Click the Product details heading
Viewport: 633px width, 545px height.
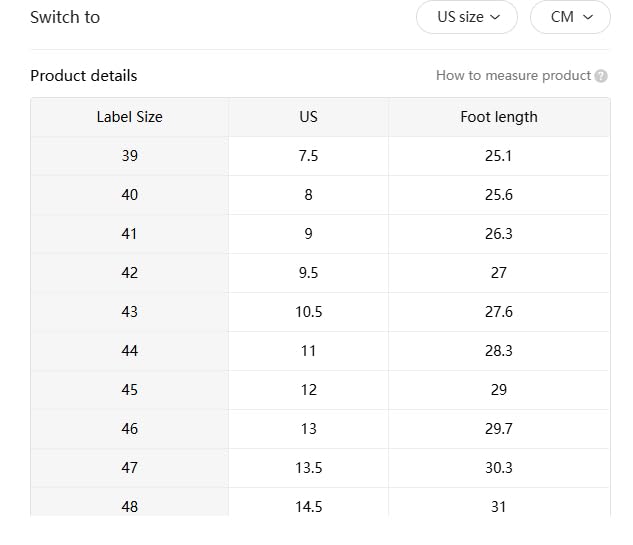pos(84,76)
